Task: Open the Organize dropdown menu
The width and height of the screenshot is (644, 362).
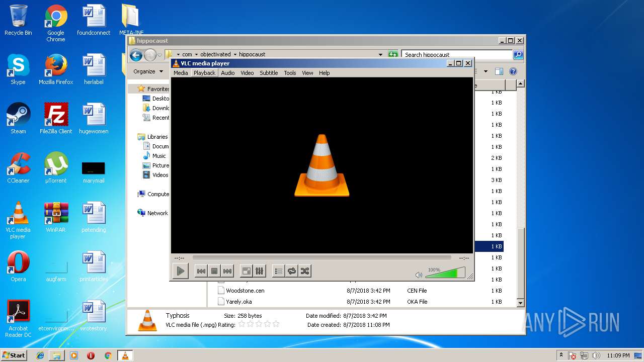Action: tap(148, 71)
